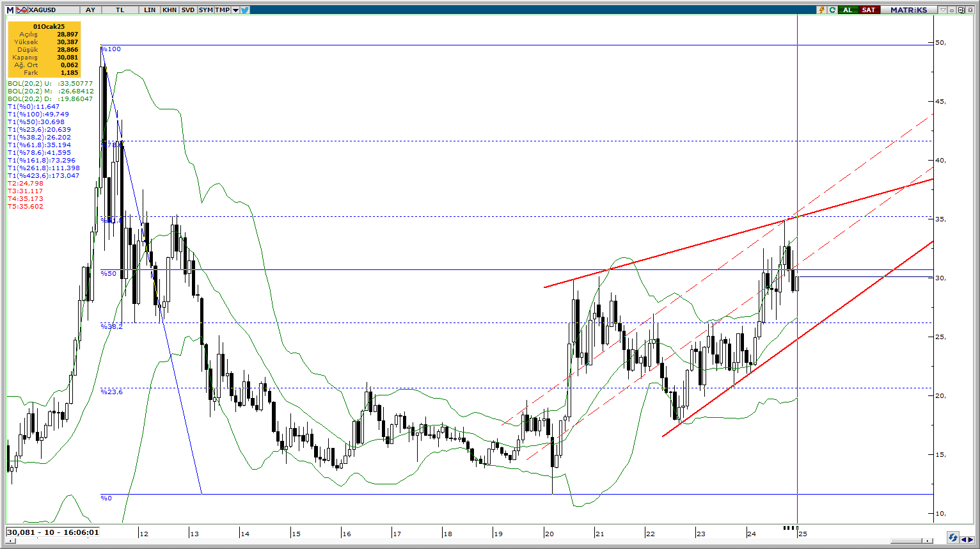Click the red T5:35,602 label

coord(26,207)
